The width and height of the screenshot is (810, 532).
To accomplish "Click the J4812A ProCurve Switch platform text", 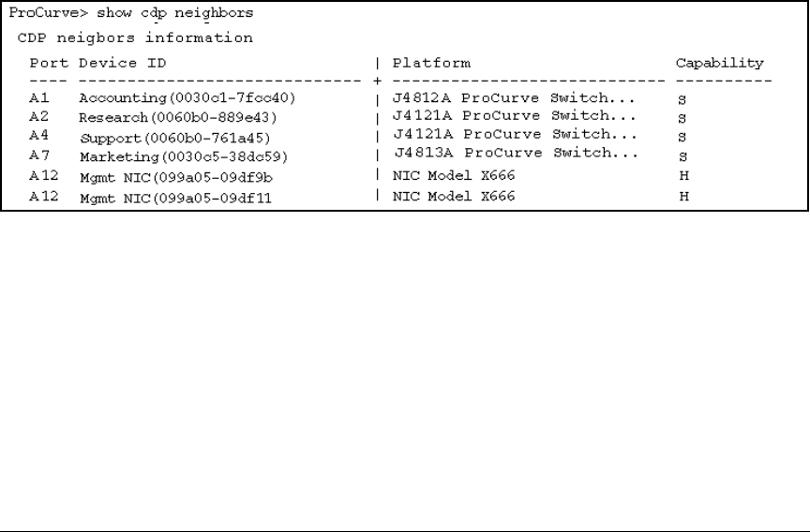I will [x=515, y=96].
